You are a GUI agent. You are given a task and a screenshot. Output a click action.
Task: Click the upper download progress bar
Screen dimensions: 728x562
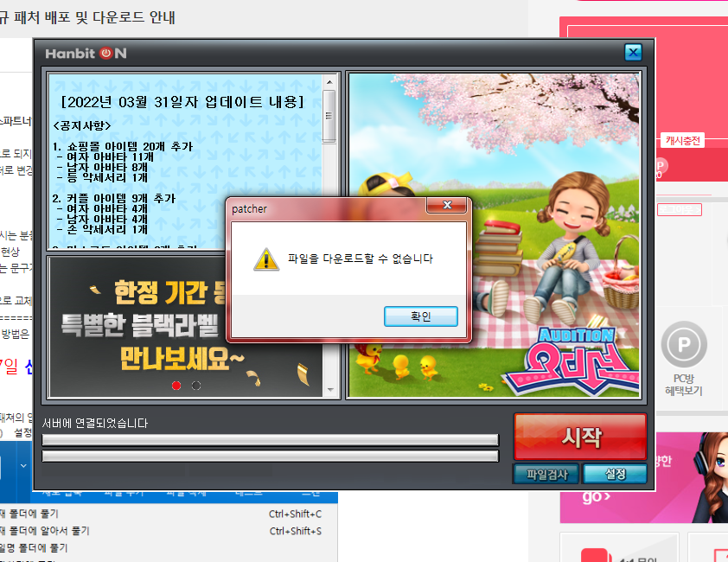click(x=271, y=439)
